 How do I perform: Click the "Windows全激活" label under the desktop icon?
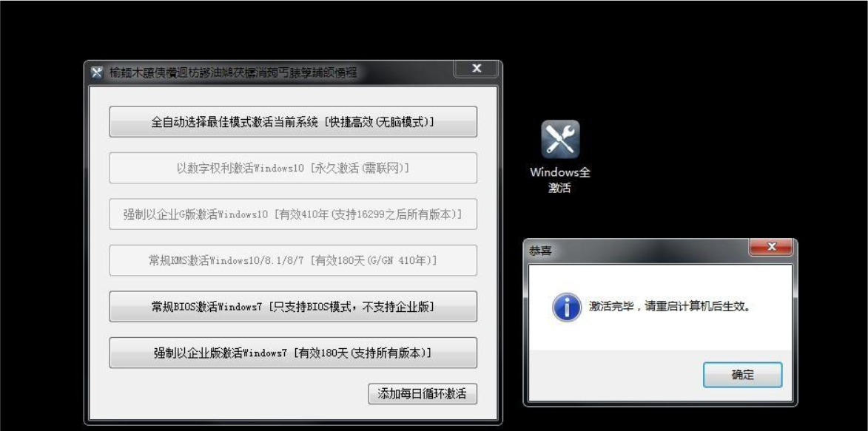click(560, 180)
